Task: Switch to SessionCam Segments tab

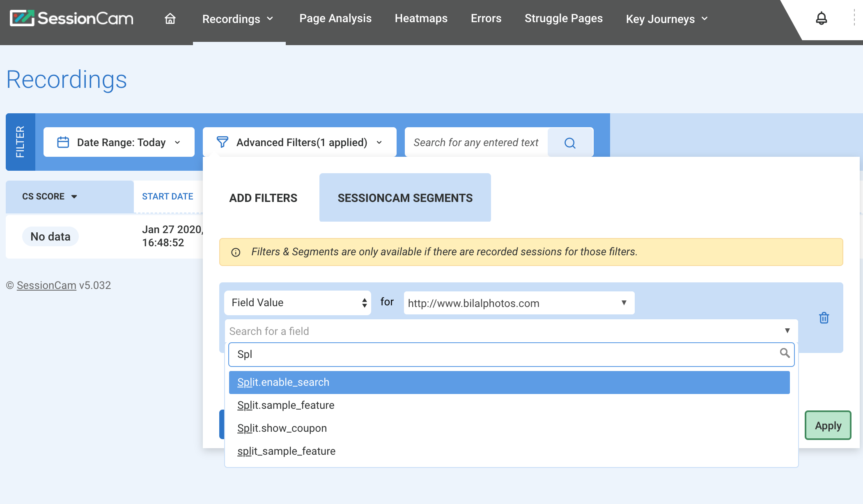Action: tap(405, 198)
